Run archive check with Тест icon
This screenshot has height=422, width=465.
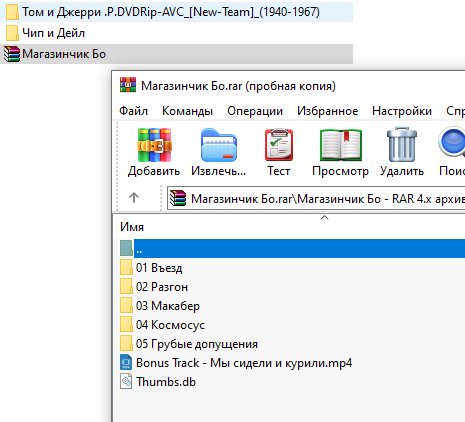pos(279,145)
